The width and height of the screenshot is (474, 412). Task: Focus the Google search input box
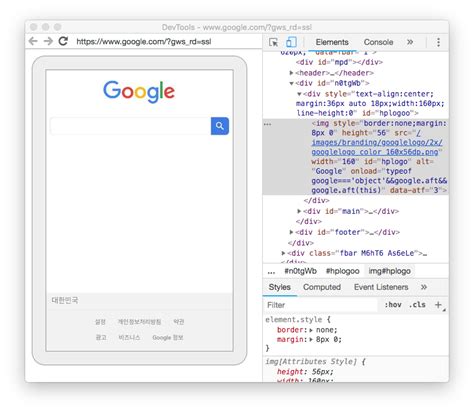pyautogui.click(x=131, y=126)
